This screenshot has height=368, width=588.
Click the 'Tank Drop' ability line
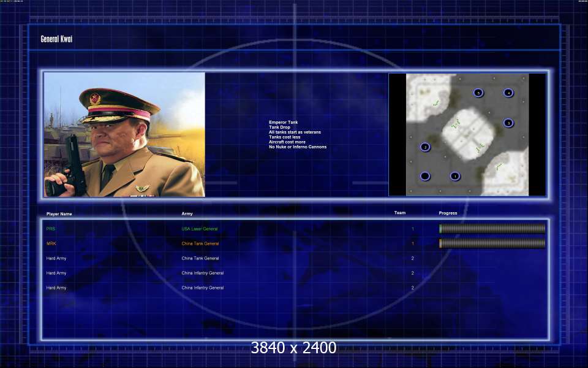tap(279, 127)
